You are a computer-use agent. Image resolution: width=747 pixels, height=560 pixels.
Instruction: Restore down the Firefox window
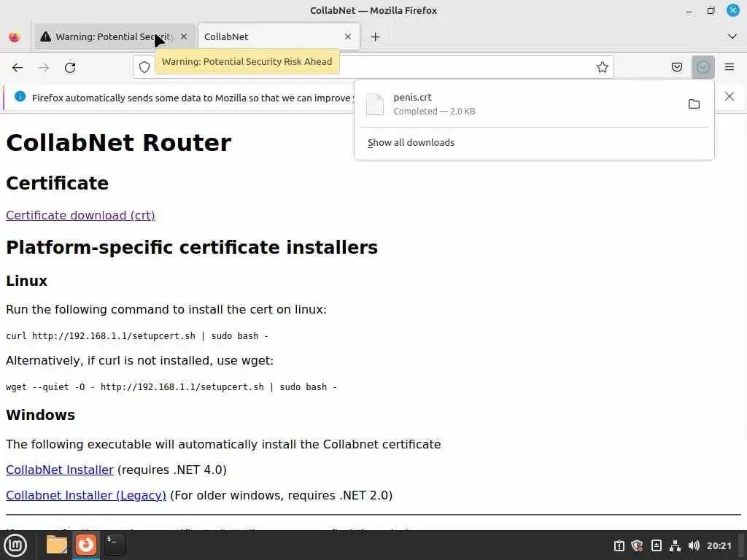coord(711,10)
